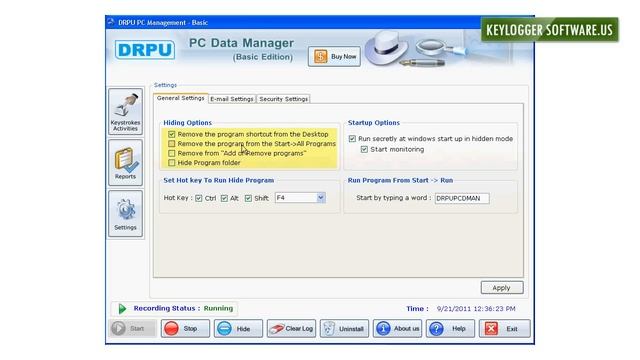This screenshot has height=360, width=640.
Task: Open the Help button
Action: coord(450,328)
